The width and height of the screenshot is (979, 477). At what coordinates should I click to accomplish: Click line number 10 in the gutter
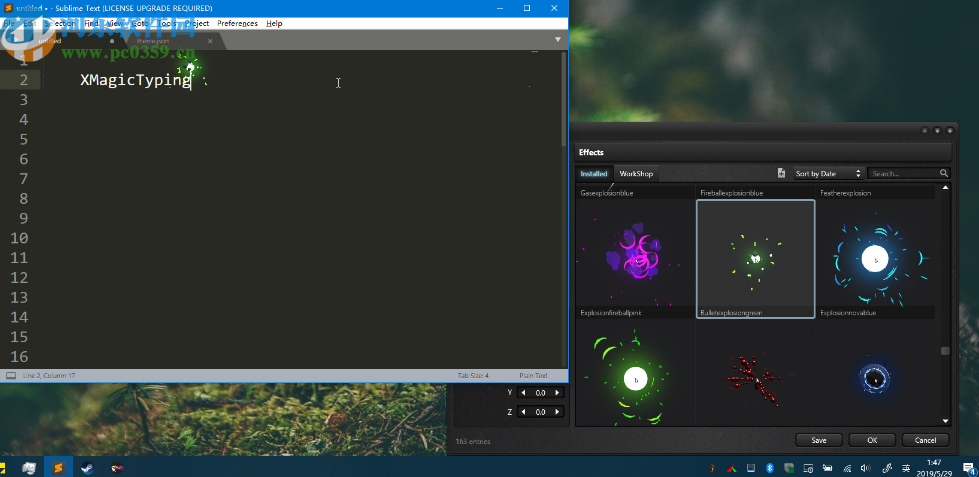[18, 238]
